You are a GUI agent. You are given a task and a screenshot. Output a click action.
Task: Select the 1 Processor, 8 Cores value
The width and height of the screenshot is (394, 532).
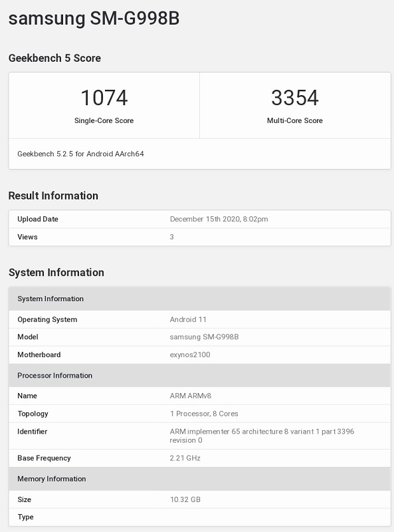pos(204,414)
